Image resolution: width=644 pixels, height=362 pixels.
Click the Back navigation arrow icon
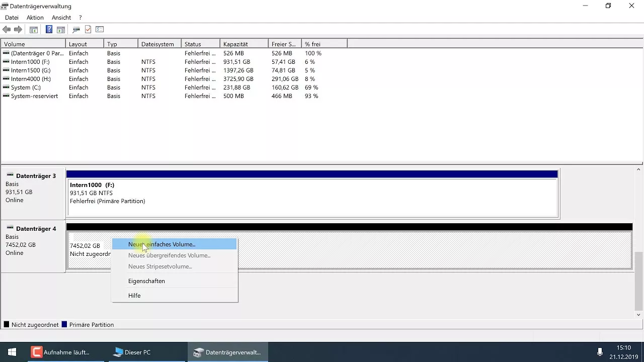(x=7, y=29)
